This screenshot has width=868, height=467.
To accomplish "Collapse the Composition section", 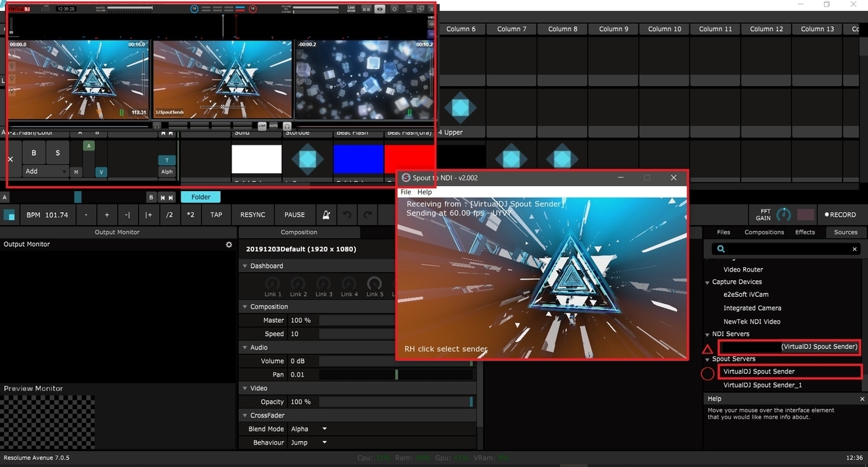I will click(x=245, y=307).
